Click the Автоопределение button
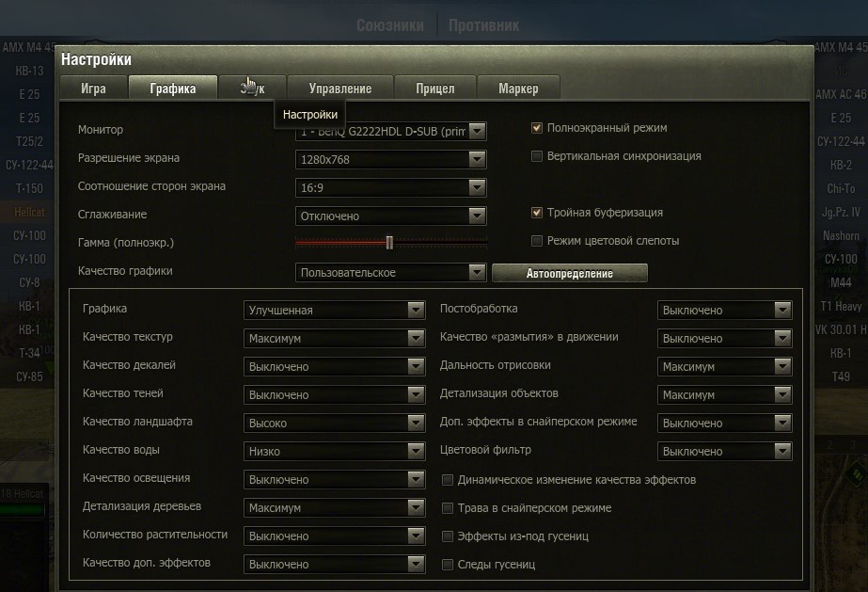 tap(569, 274)
